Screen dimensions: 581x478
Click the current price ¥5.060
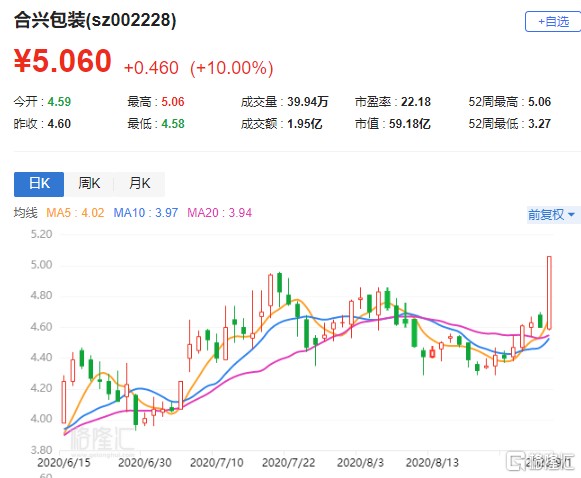(63, 61)
